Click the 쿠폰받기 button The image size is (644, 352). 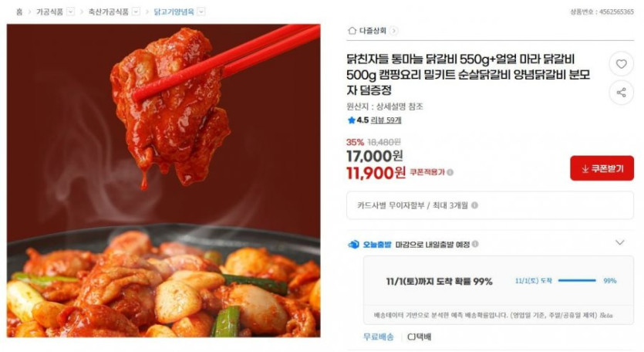[602, 168]
